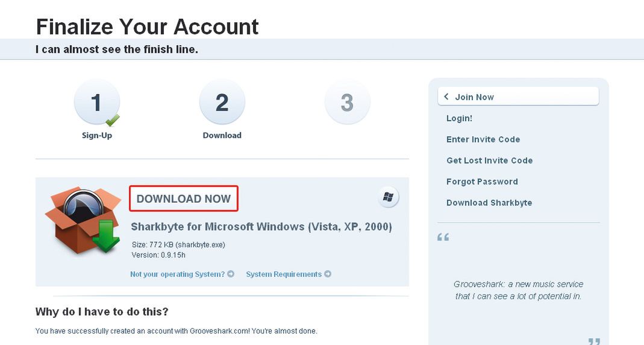The image size is (644, 345).
Task: Click the step 1 Sign-Up circle
Action: coord(96,103)
